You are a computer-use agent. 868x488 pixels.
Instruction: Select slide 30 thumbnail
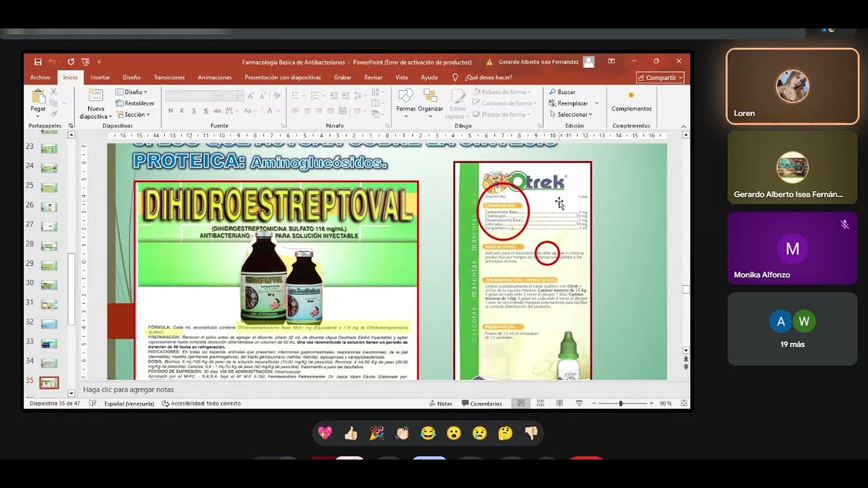tap(49, 284)
